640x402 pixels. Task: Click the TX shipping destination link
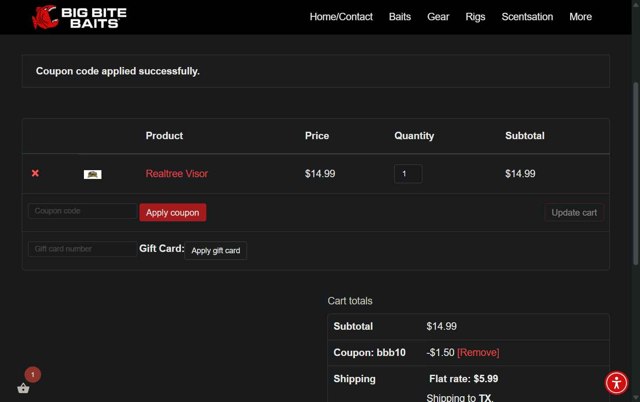click(485, 398)
